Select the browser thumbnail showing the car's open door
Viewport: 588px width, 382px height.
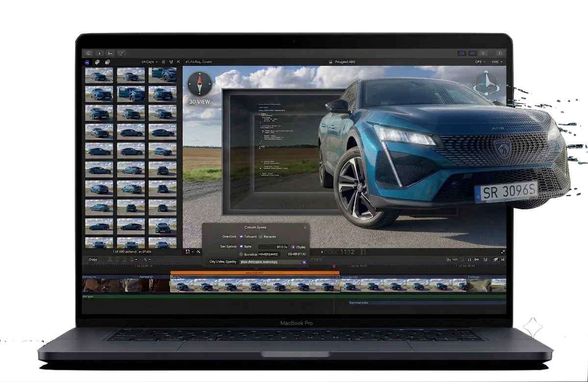(x=131, y=93)
